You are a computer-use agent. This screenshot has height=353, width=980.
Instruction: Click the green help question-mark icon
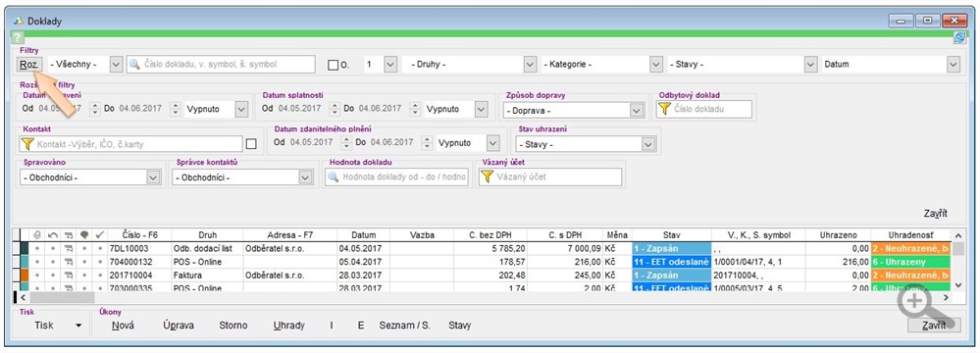coord(18,37)
